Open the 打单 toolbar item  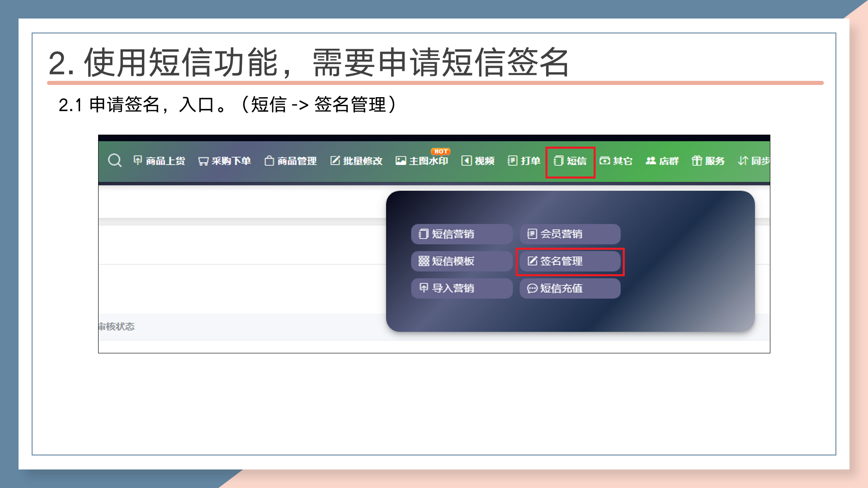click(x=524, y=161)
